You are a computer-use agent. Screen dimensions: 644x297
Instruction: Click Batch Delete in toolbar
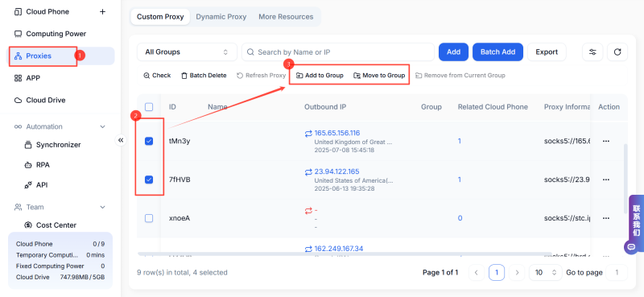[x=204, y=76]
